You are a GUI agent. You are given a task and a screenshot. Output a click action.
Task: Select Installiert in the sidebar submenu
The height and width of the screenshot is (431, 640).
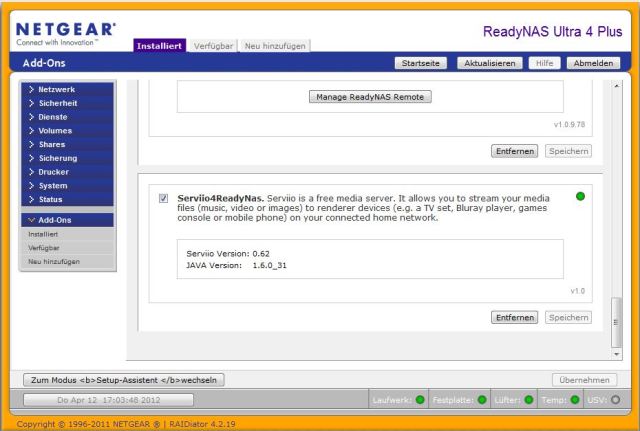(43, 234)
